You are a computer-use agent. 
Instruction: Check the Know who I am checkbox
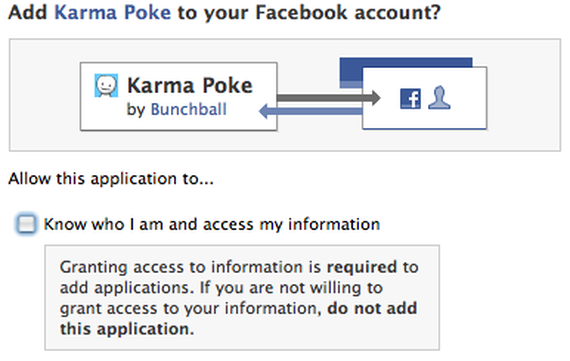26,224
